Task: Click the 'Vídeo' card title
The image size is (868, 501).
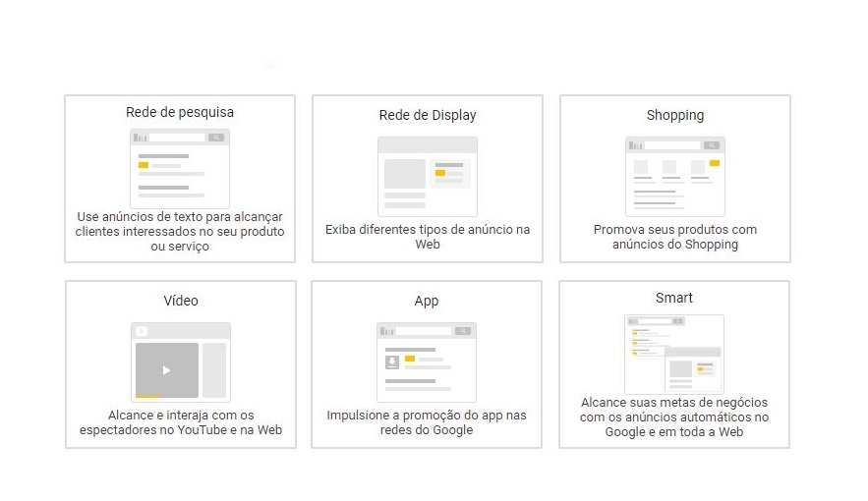Action: click(181, 301)
